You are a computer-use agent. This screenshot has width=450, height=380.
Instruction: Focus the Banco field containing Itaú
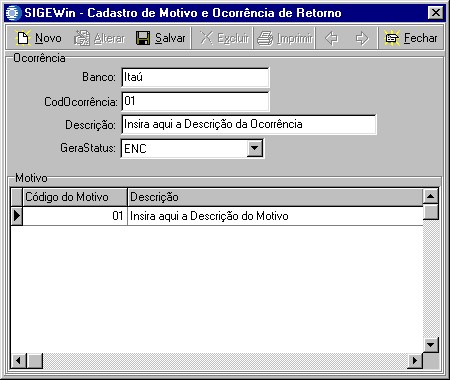point(195,77)
